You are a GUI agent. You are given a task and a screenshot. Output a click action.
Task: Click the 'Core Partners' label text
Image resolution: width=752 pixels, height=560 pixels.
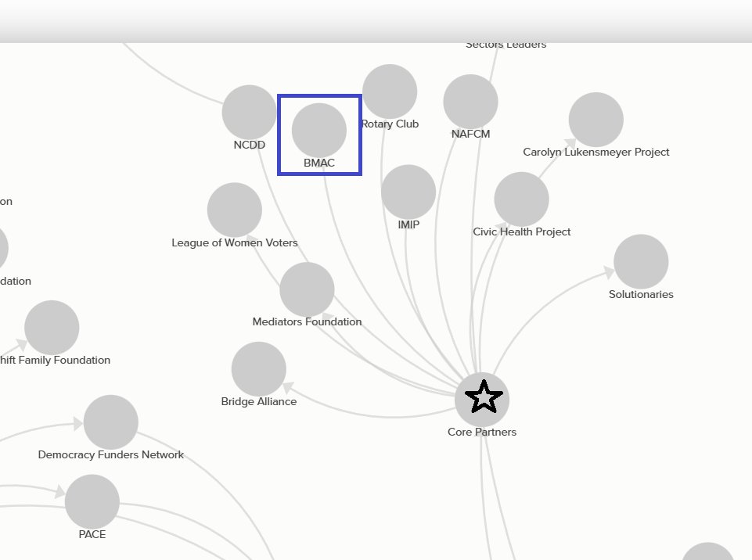click(482, 432)
